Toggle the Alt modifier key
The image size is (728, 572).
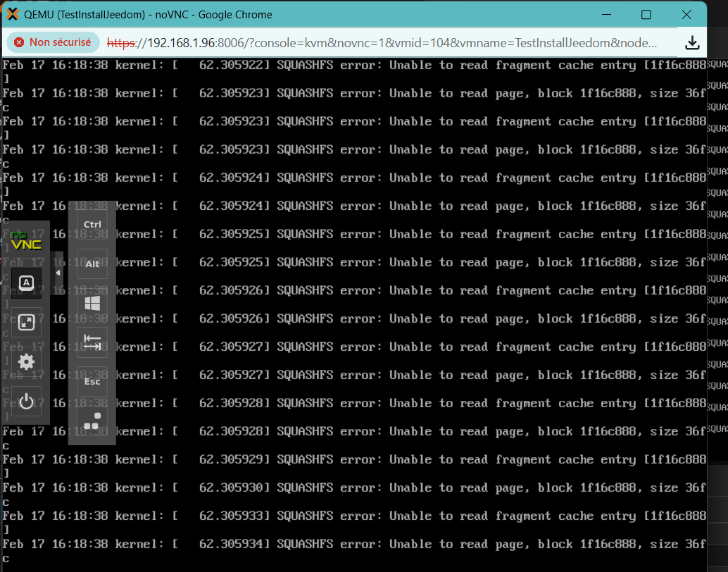(x=92, y=264)
